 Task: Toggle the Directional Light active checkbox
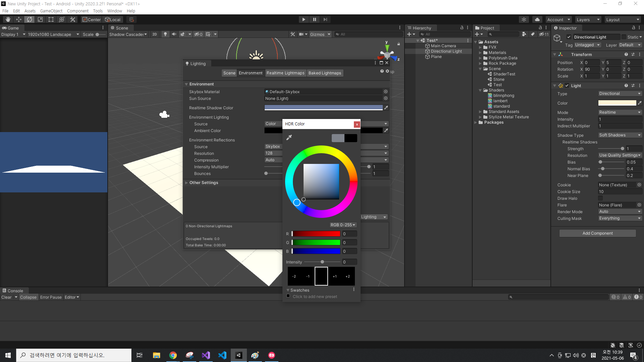[569, 37]
